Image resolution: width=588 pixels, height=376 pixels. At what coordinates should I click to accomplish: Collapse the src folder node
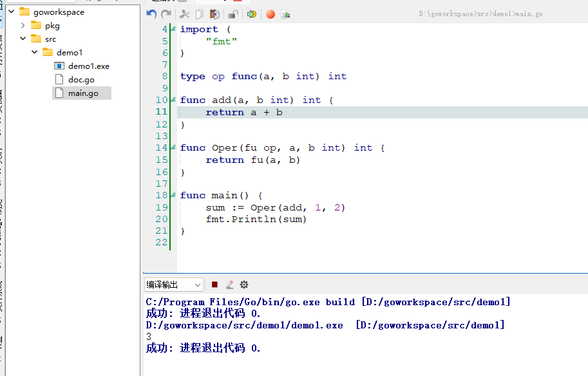(x=23, y=39)
